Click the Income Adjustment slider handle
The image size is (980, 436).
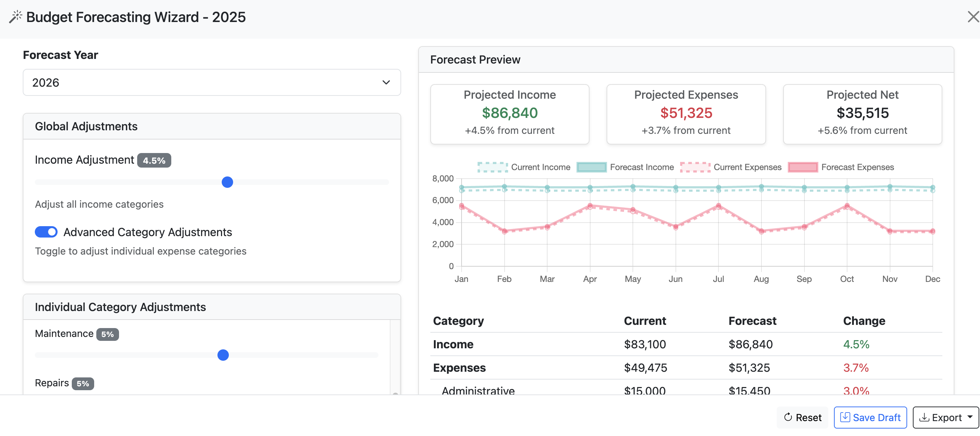pyautogui.click(x=227, y=182)
